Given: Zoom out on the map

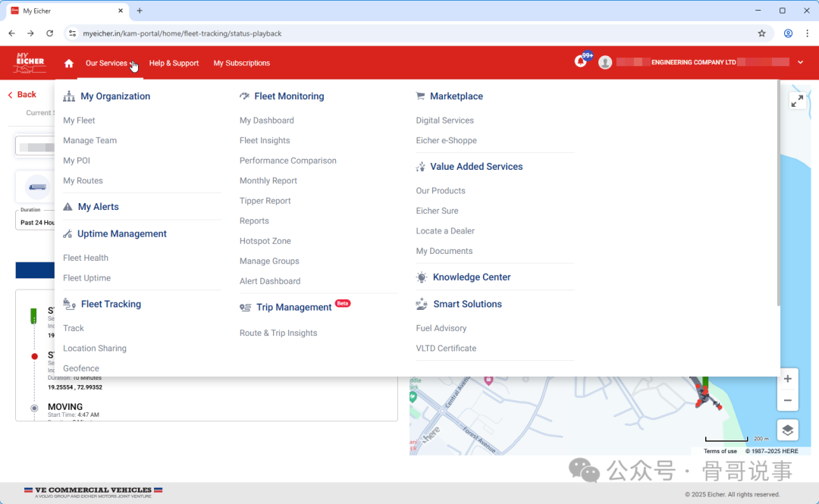Looking at the screenshot, I should 788,401.
